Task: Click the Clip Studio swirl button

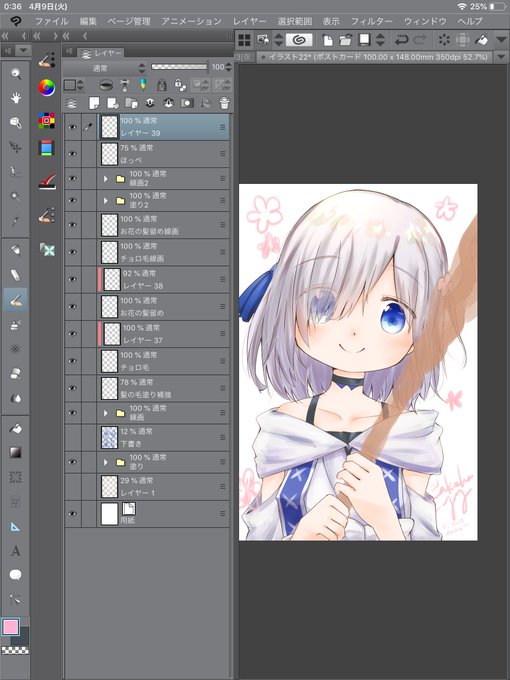Action: point(299,40)
